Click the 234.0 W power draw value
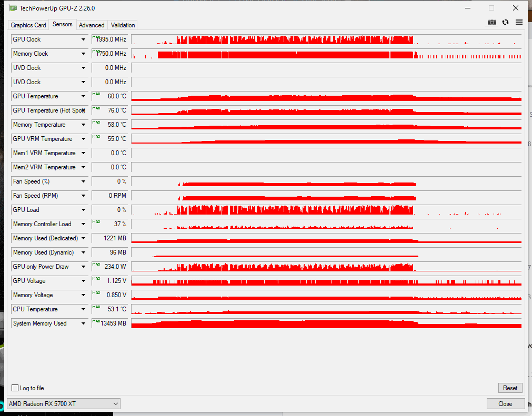 coord(109,267)
